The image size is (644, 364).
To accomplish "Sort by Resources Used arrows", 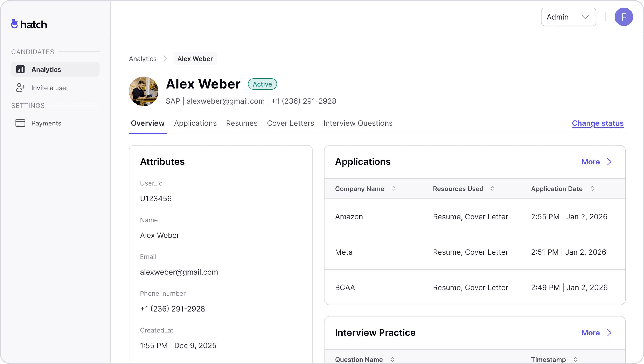I will click(x=493, y=189).
